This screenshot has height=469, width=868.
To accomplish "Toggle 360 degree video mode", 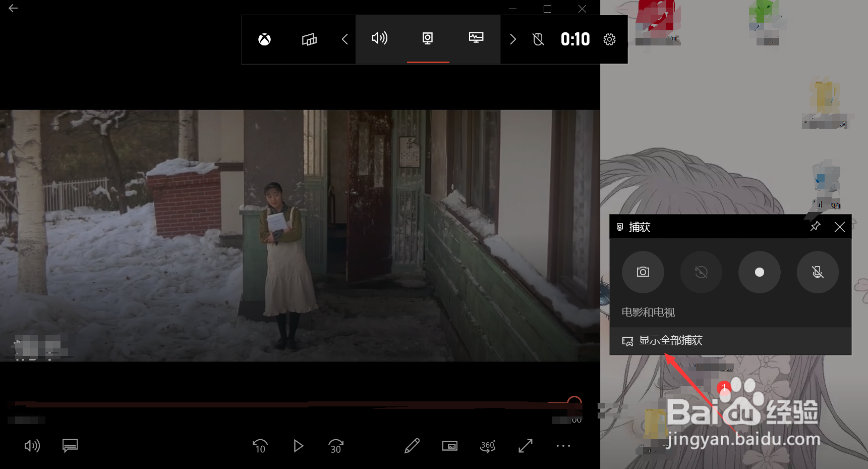I will (x=488, y=446).
